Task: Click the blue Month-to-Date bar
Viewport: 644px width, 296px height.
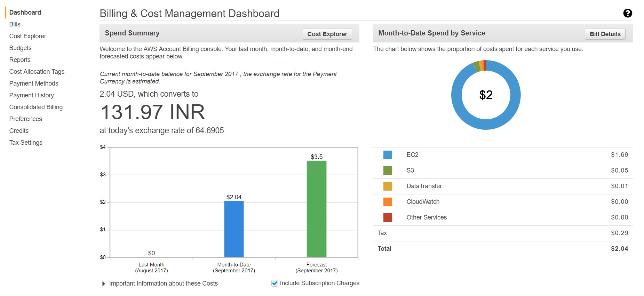Action: pyautogui.click(x=234, y=229)
